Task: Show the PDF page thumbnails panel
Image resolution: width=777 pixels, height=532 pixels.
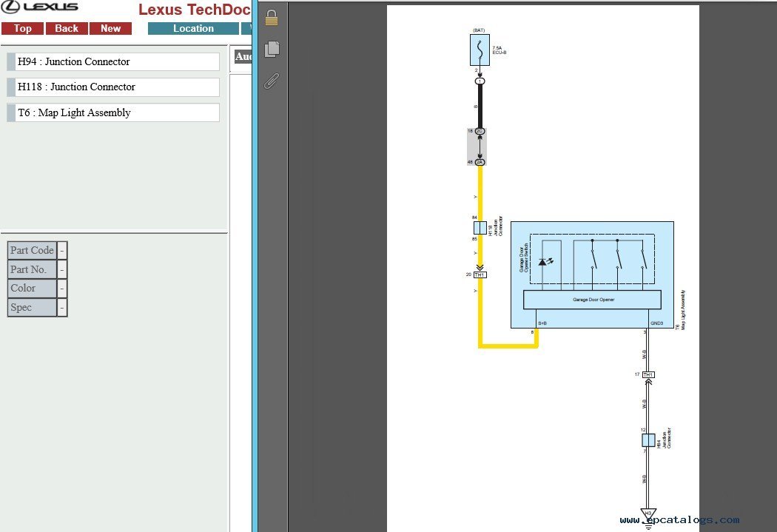Action: [272, 49]
